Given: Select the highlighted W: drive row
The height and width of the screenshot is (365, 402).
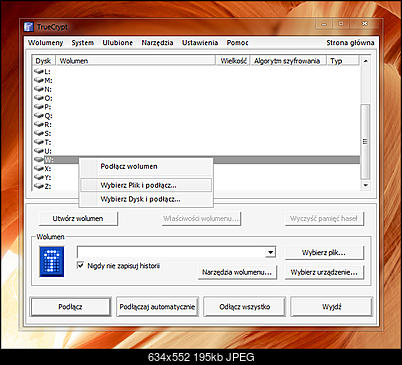Looking at the screenshot, I should click(197, 160).
